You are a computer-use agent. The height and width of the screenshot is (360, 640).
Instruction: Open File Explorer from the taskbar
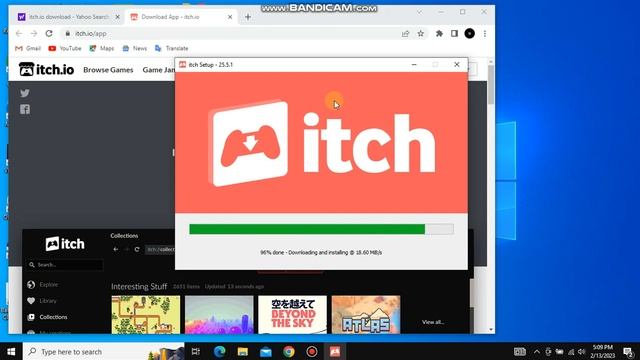click(243, 351)
